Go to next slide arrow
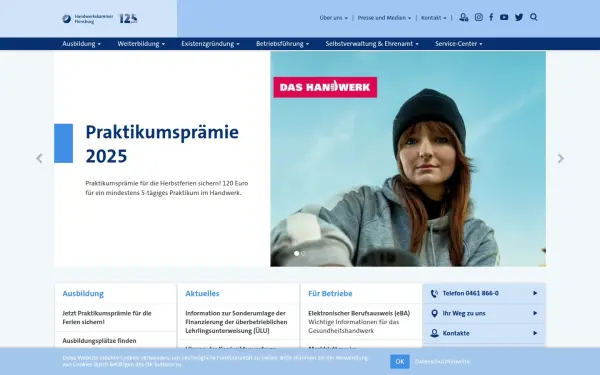The width and height of the screenshot is (600, 375). point(561,158)
